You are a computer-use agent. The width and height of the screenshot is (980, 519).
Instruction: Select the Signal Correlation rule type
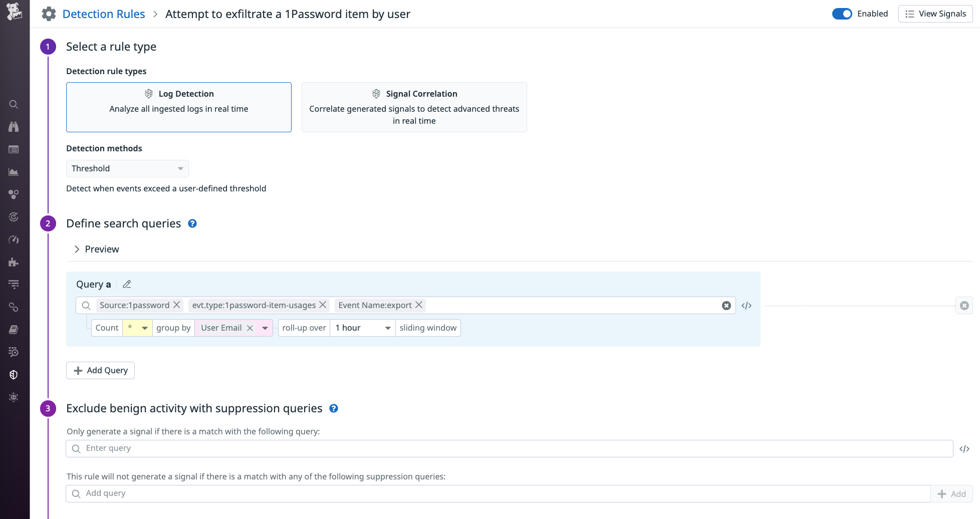(x=414, y=107)
